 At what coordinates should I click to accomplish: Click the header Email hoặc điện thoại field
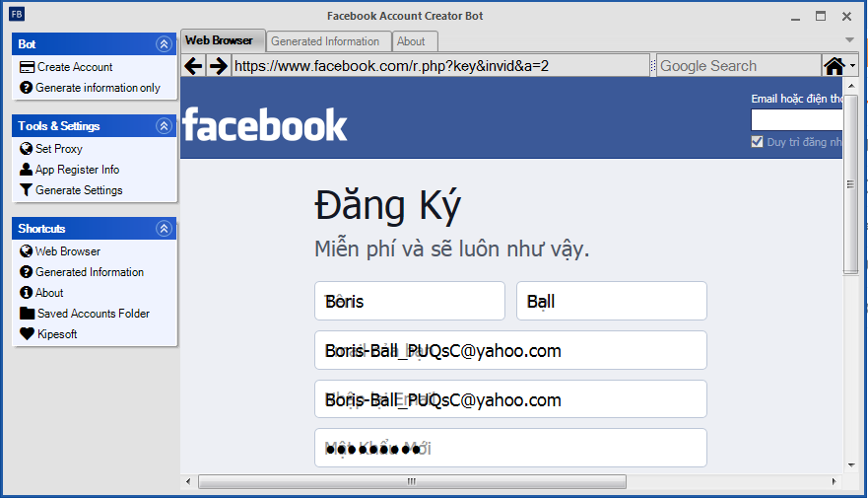coord(797,119)
